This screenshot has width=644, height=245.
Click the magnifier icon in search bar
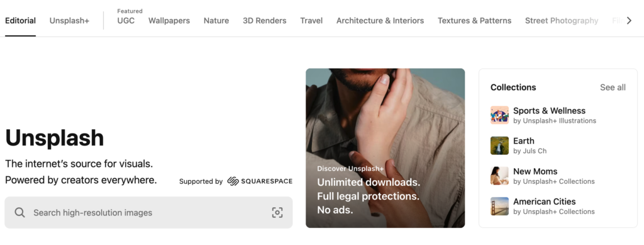19,212
